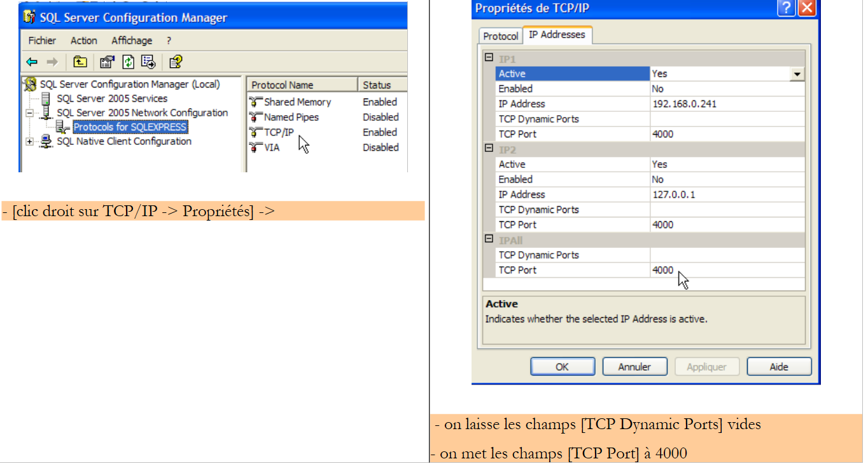
Task: Expand the SQL Native Client Configuration node
Action: [x=29, y=142]
